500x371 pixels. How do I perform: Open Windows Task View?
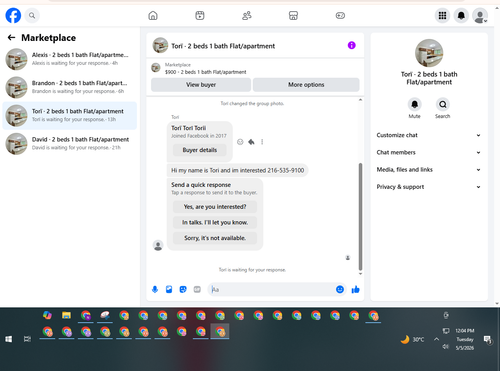[27, 339]
